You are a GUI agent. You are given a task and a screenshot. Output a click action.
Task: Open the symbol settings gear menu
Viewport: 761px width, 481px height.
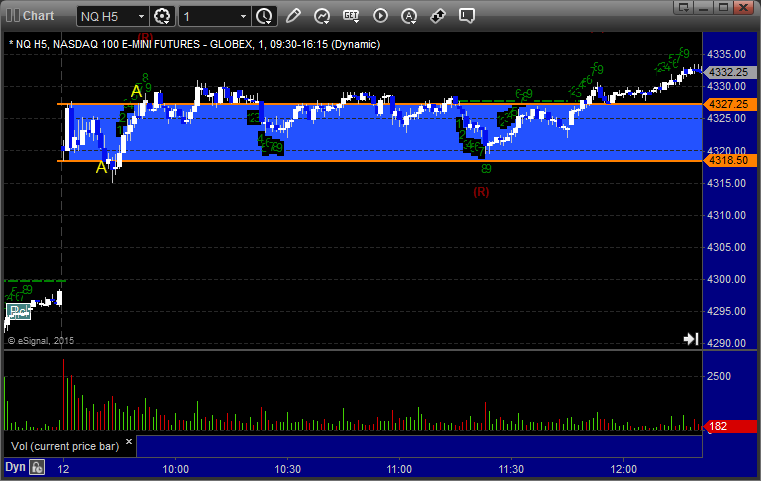[x=162, y=17]
